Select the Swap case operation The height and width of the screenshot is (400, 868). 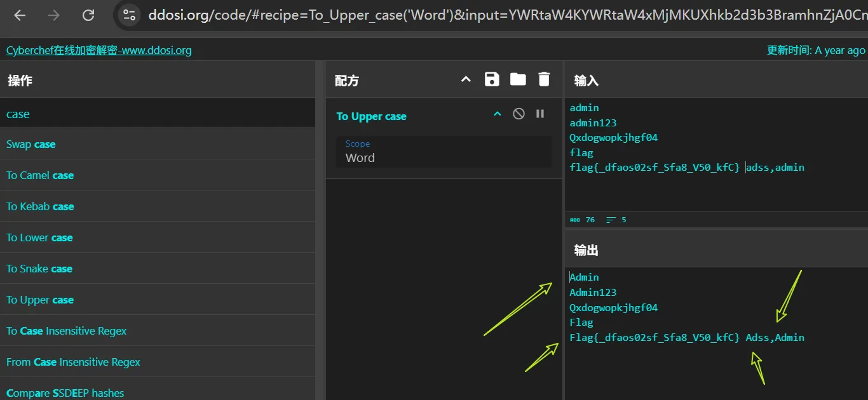31,144
